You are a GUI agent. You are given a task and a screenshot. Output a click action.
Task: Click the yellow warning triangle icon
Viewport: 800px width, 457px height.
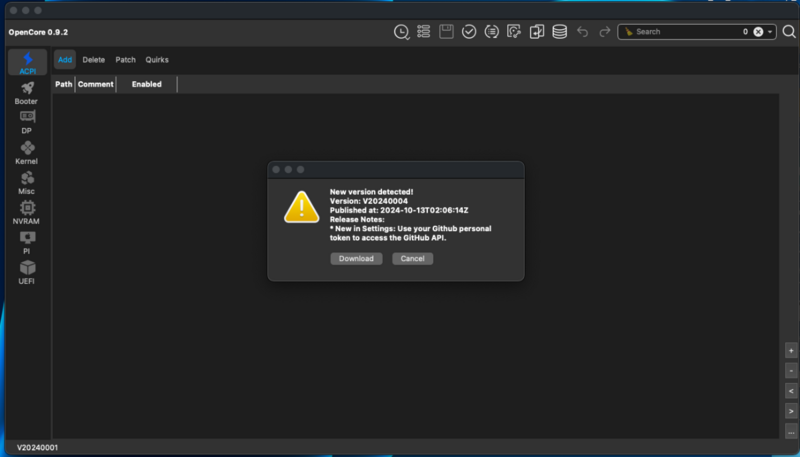pos(302,207)
